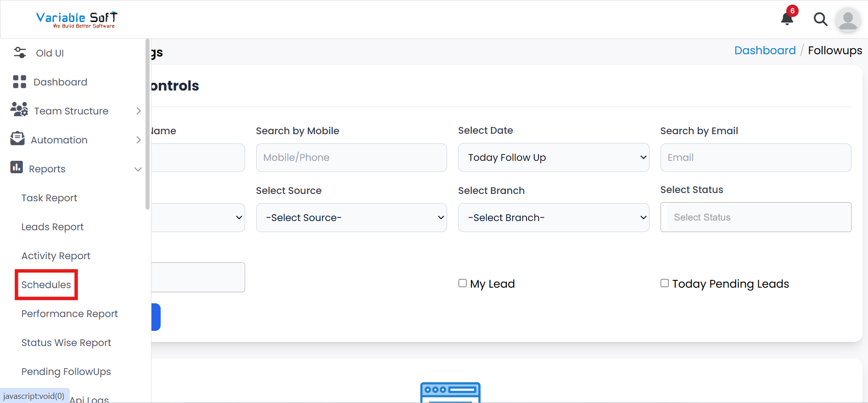Click the Old UI switch icon
This screenshot has width=868, height=403.
coord(20,53)
